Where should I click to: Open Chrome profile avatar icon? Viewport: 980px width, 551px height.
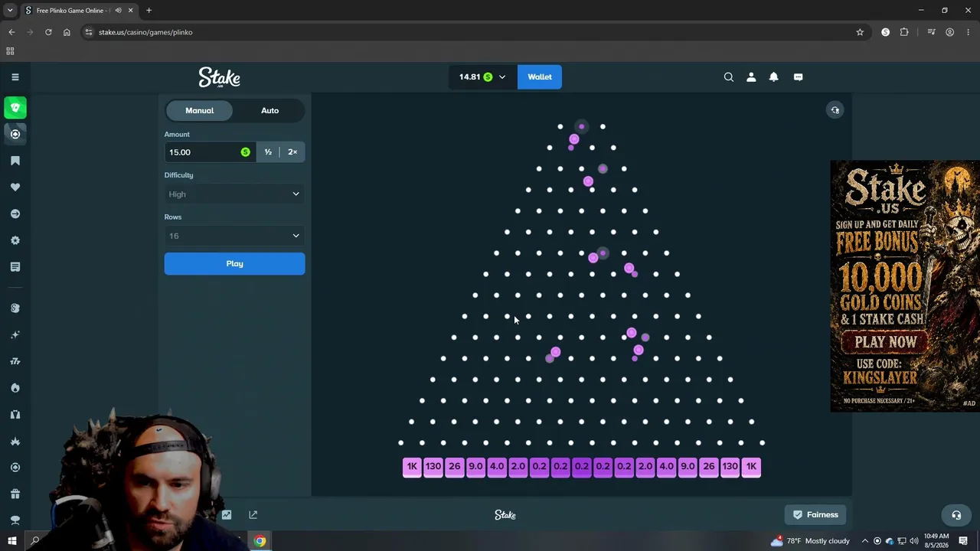949,32
